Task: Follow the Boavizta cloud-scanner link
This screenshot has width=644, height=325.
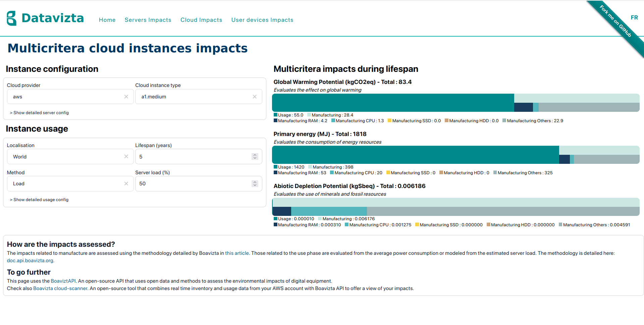Action: (x=60, y=288)
